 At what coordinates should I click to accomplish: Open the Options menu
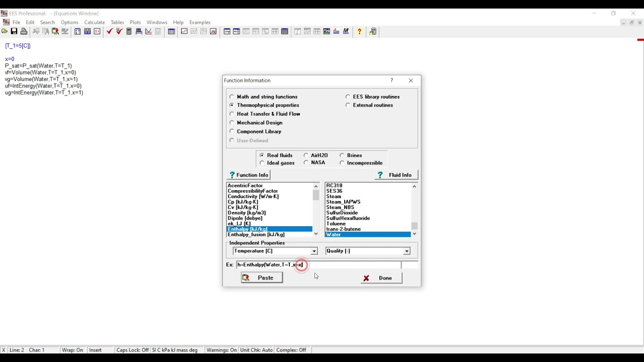[69, 23]
